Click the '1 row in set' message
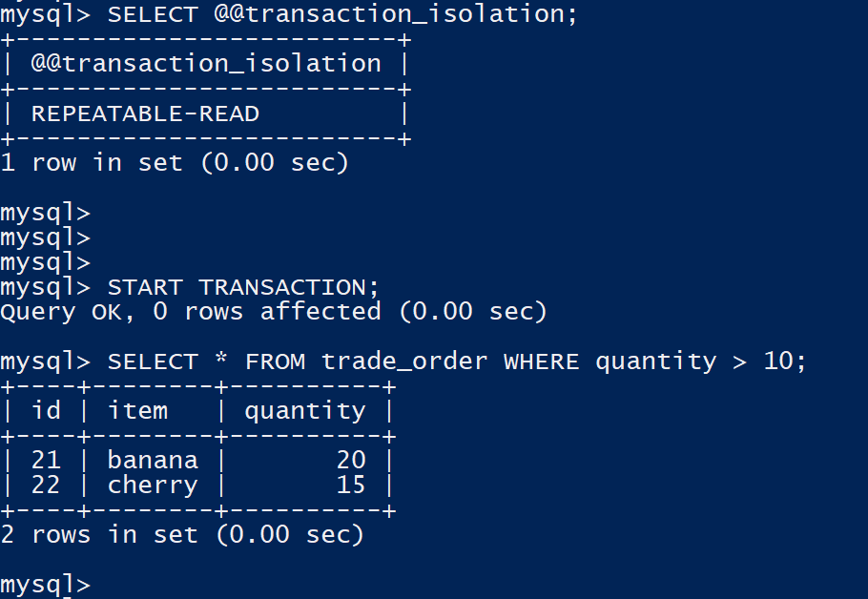 pos(175,163)
